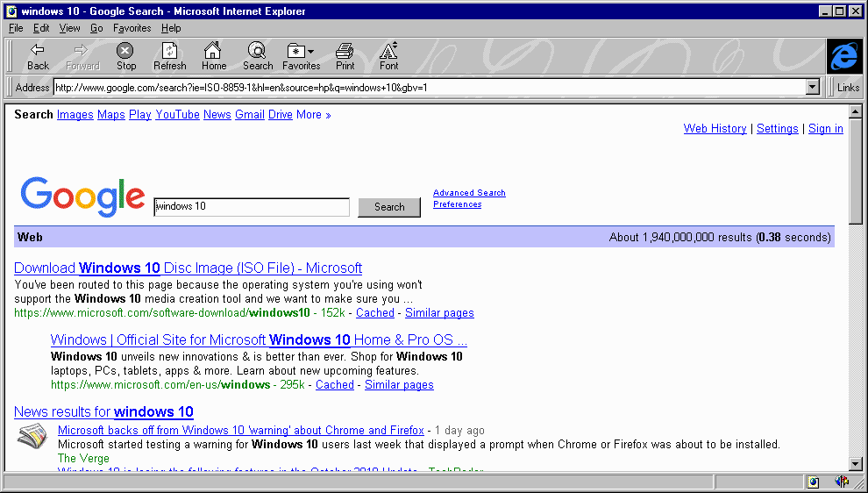
Task: Expand the Links bar
Action: (x=848, y=87)
